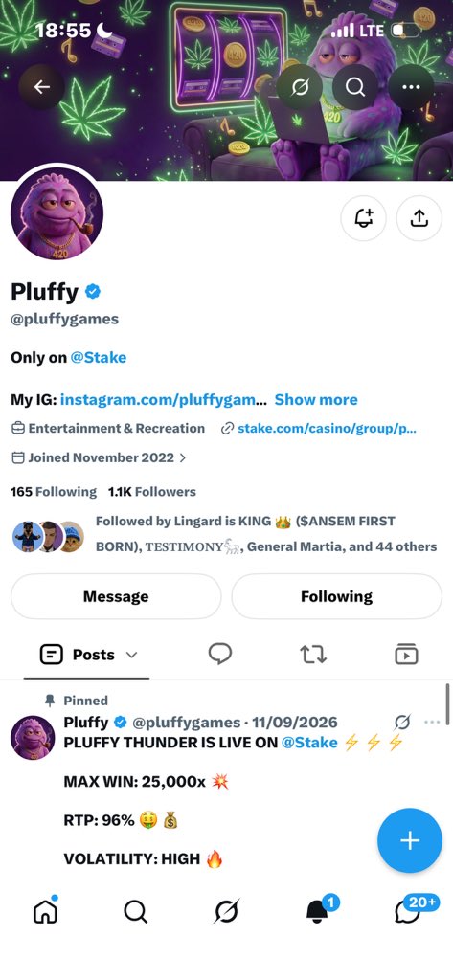Viewport: 453px width, 980px height.
Task: Tap the Message button
Action: [x=116, y=596]
